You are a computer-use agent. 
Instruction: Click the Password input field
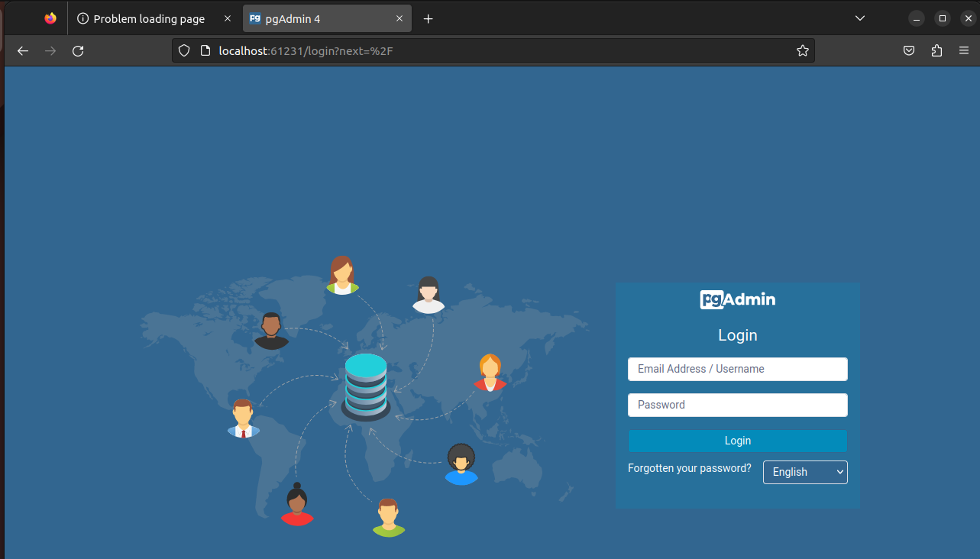737,405
